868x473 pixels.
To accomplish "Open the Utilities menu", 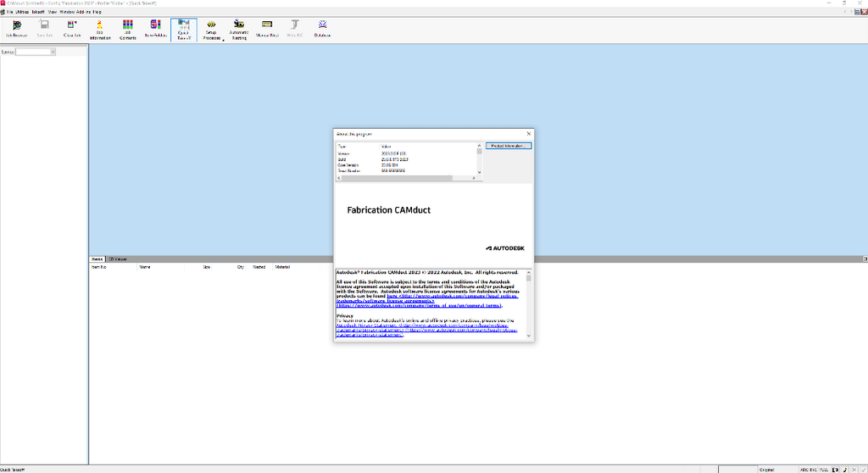I will (22, 12).
